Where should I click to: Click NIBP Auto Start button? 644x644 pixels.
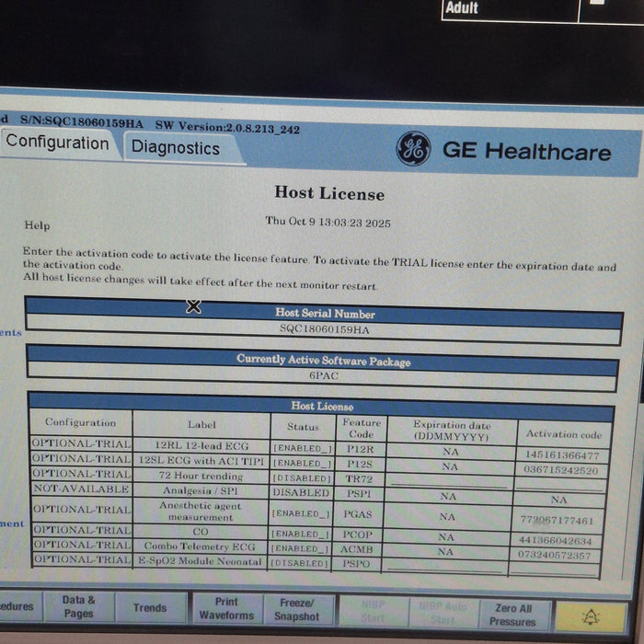(443, 613)
